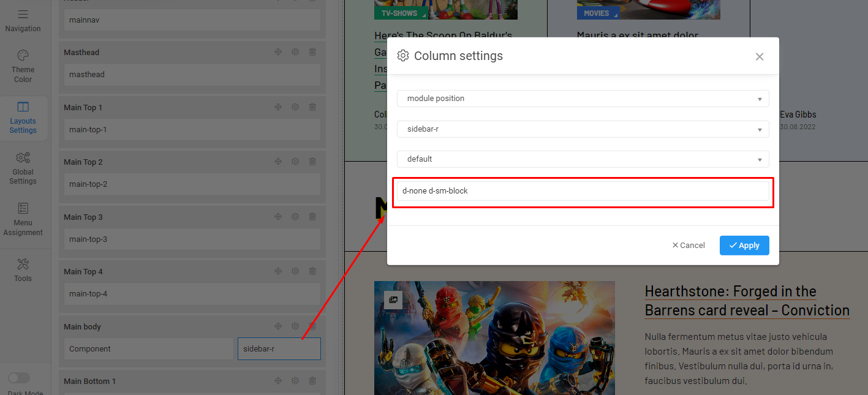Click move handle for Main Top 2

(x=278, y=162)
